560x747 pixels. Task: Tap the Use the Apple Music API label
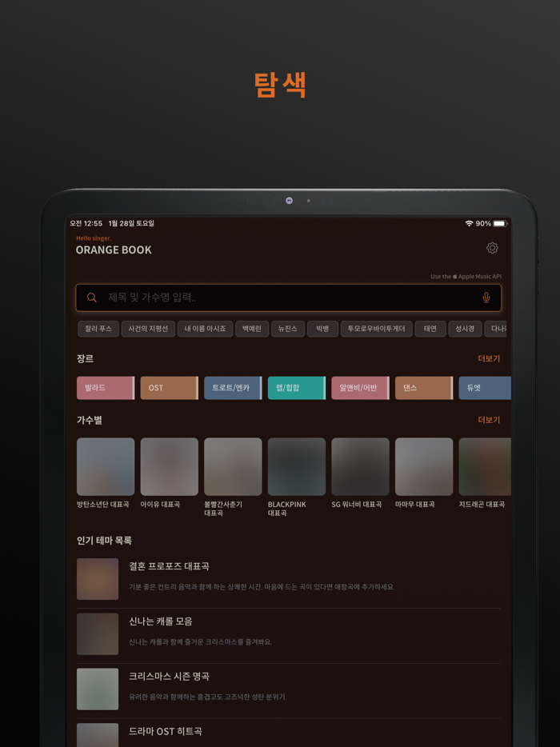(466, 276)
